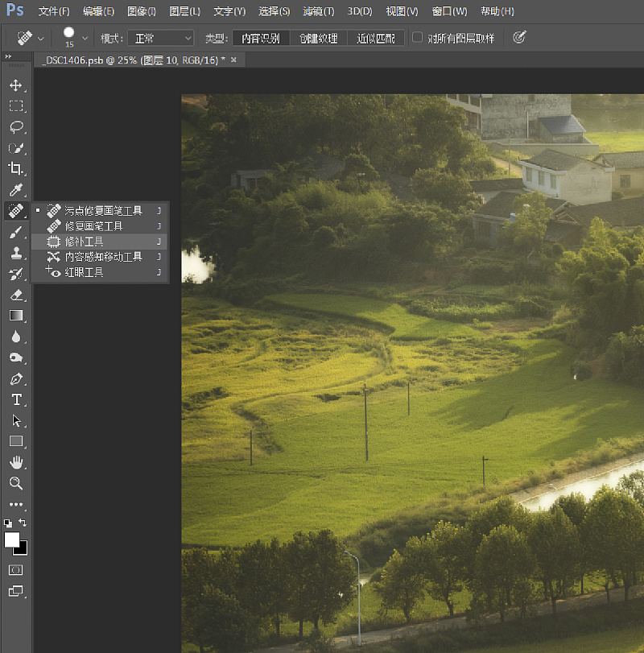Viewport: 644px width, 653px height.
Task: Select the Lasso tool
Action: [16, 126]
